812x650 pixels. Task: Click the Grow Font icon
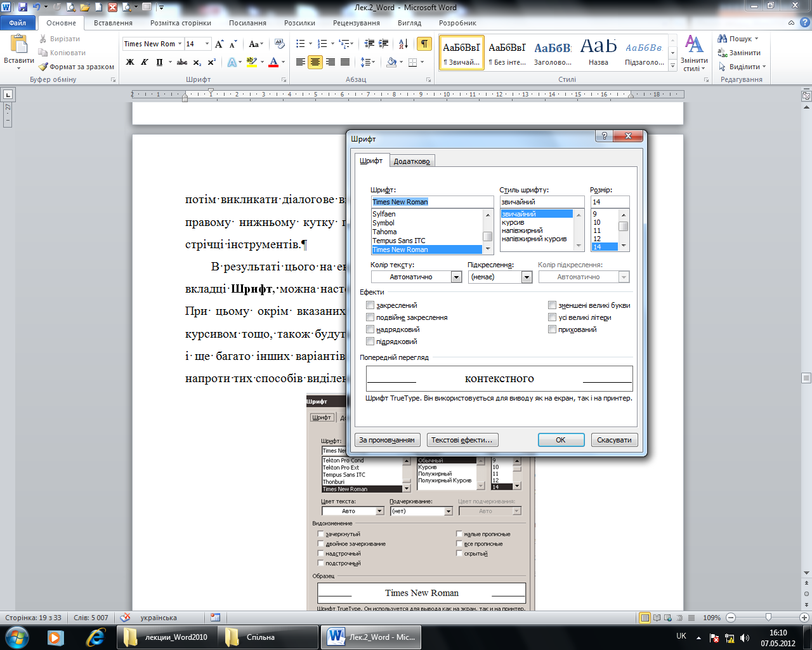pyautogui.click(x=219, y=44)
